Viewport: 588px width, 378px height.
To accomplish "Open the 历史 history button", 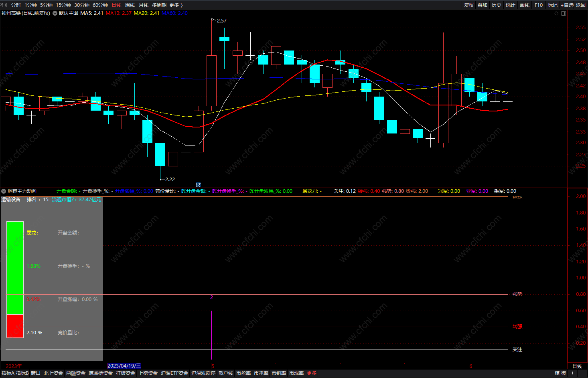I will tap(497, 5).
